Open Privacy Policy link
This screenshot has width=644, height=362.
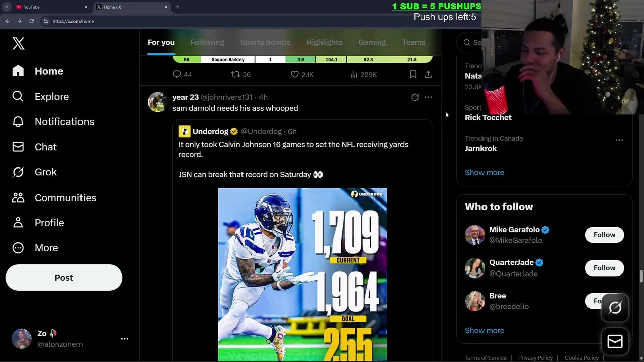[535, 358]
